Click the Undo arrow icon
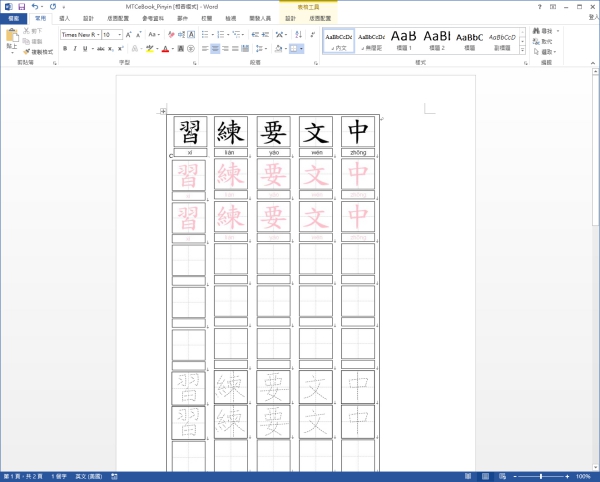600x482 pixels. pos(35,6)
